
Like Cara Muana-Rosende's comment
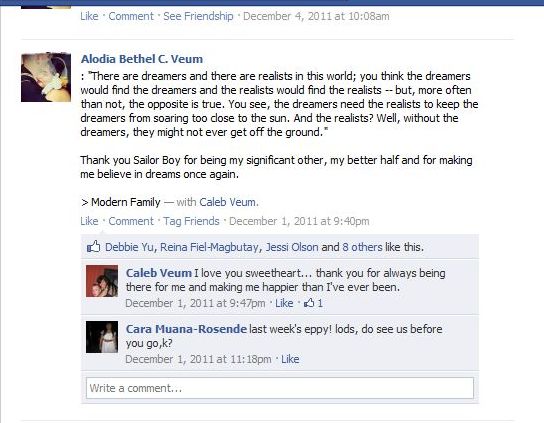[x=290, y=359]
